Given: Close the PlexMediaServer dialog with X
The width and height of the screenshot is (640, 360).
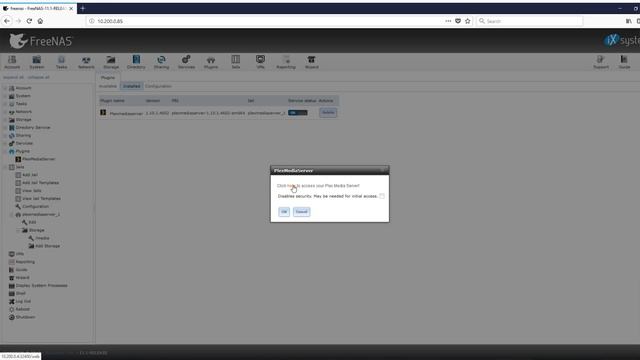Looking at the screenshot, I should (x=383, y=170).
